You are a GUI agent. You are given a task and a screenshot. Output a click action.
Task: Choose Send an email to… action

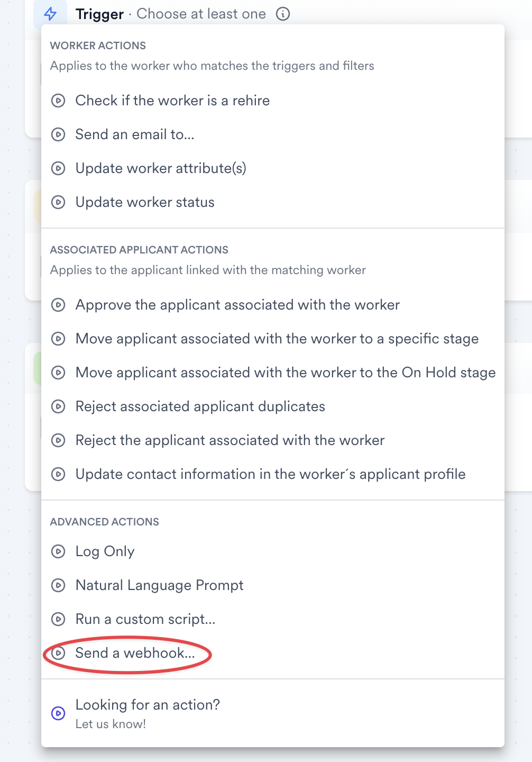(135, 134)
